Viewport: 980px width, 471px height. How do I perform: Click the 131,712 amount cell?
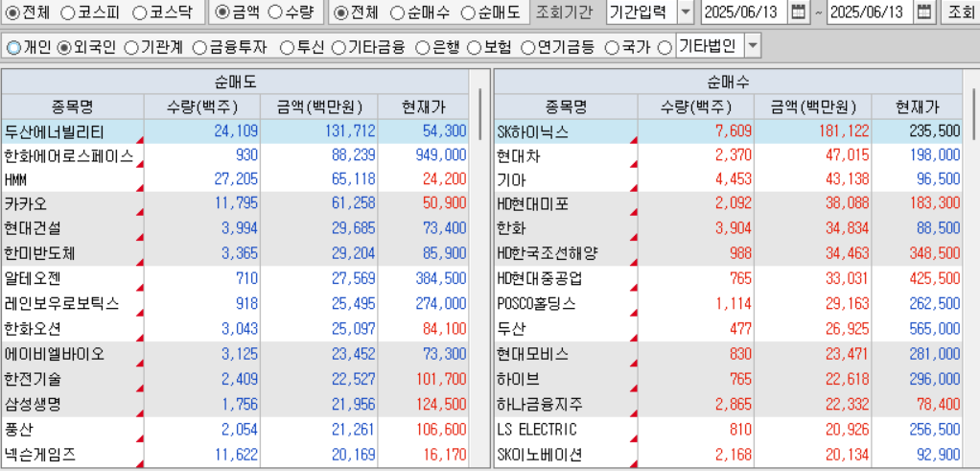(x=318, y=131)
